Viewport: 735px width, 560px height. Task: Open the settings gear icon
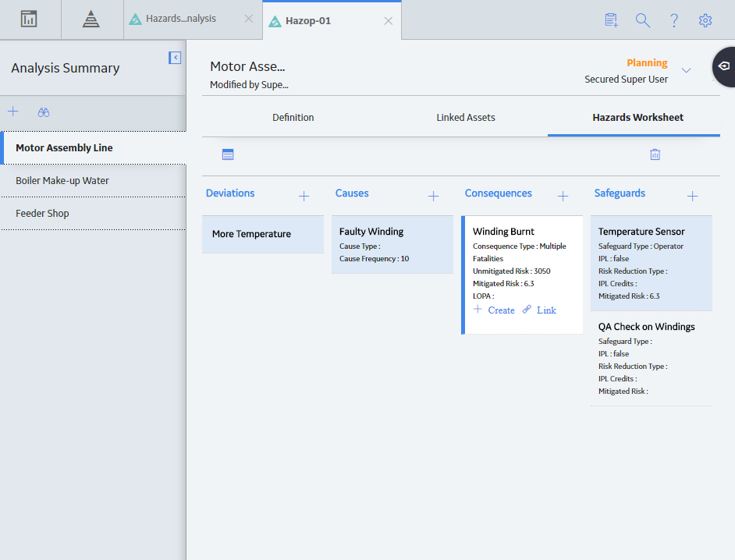point(705,20)
